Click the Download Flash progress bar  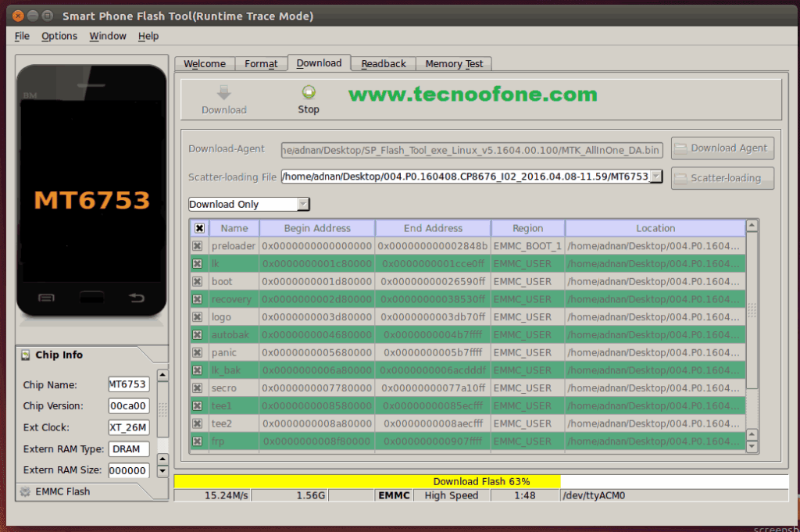click(480, 481)
